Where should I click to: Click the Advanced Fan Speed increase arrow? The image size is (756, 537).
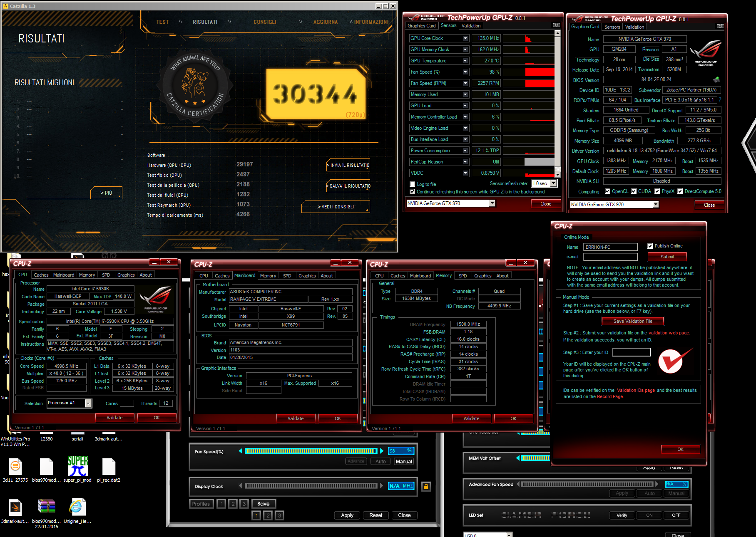(657, 484)
